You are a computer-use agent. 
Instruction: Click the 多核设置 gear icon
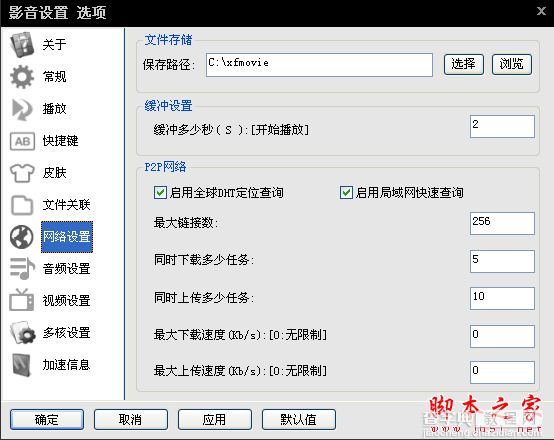[23, 333]
